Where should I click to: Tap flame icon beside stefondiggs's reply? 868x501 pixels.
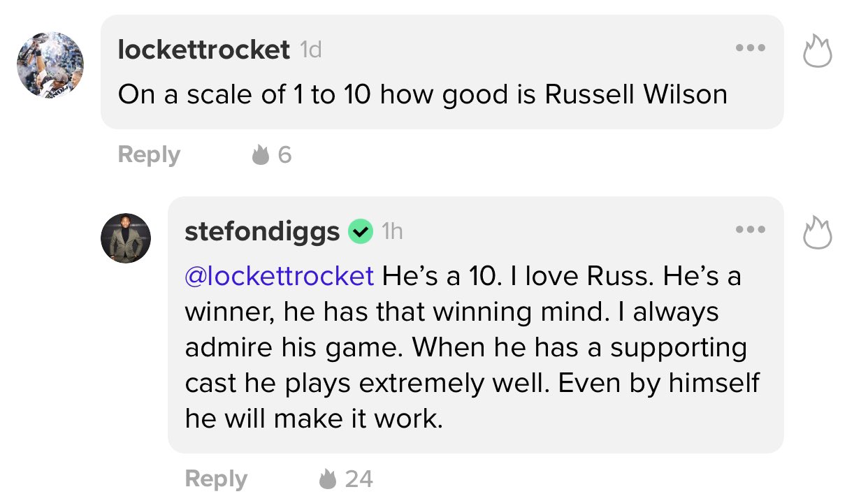818,233
